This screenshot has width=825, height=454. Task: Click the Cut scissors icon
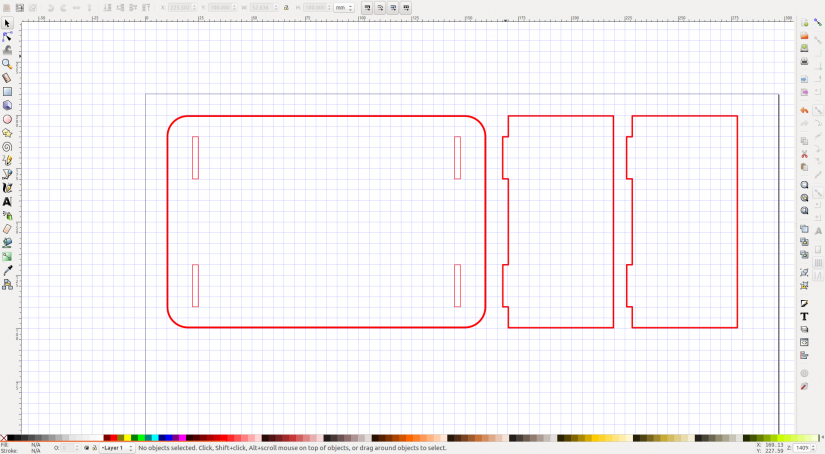804,154
